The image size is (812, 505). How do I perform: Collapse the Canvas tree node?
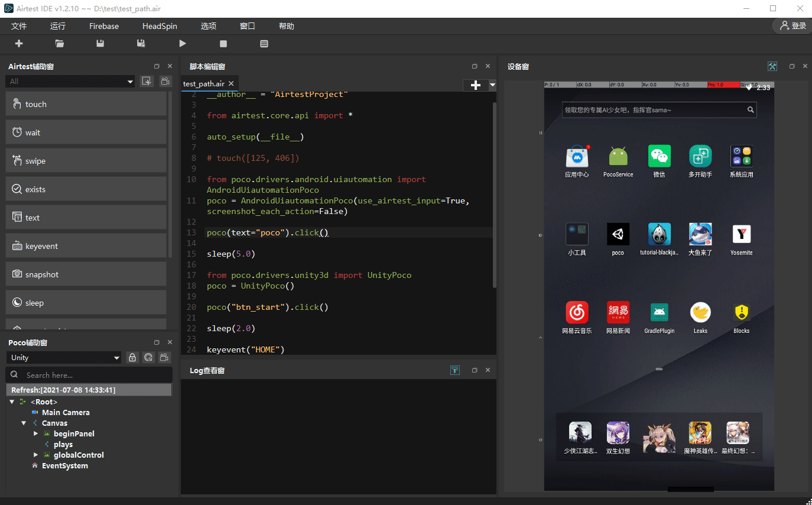click(x=24, y=423)
